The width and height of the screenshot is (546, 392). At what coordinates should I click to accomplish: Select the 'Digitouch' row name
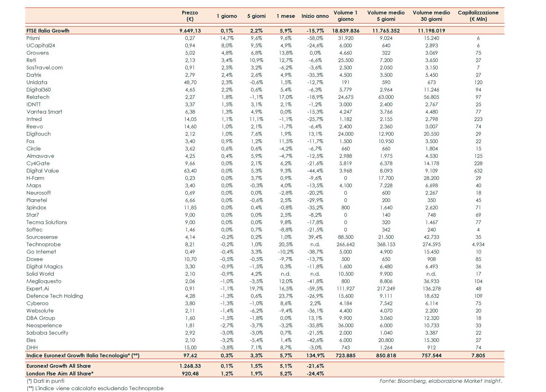coord(38,134)
